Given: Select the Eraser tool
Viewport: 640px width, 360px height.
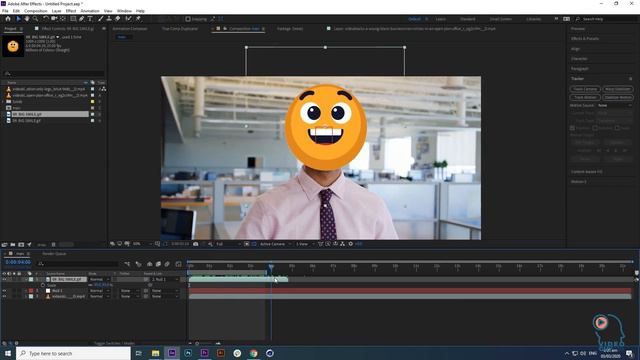Looking at the screenshot, I should [118, 19].
